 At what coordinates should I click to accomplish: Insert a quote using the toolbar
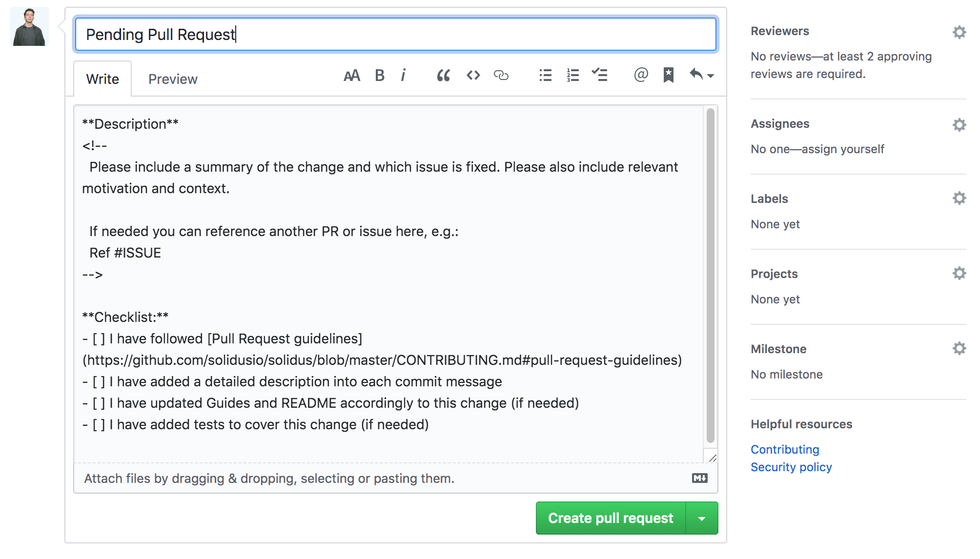point(443,76)
